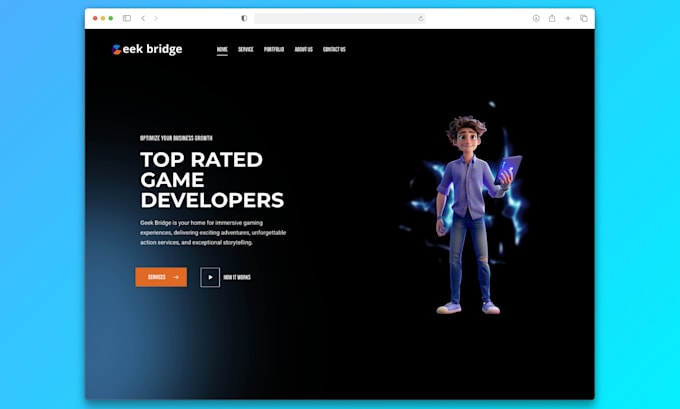680x409 pixels.
Task: Click the share icon in toolbar
Action: pos(552,18)
